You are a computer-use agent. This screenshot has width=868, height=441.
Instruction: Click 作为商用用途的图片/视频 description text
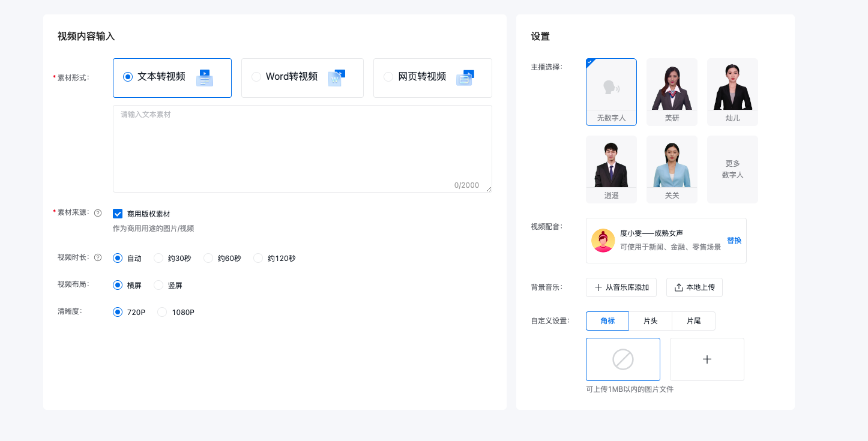154,229
